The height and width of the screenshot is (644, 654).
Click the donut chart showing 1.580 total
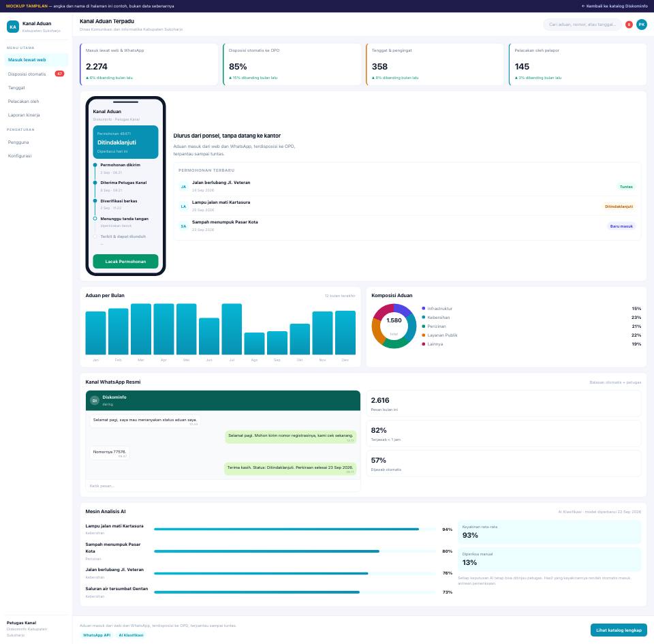pyautogui.click(x=394, y=326)
